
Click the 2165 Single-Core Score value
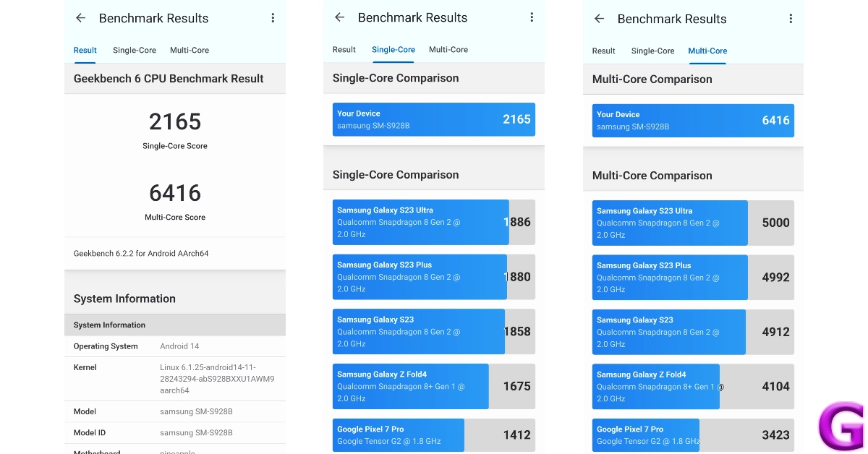pyautogui.click(x=175, y=121)
